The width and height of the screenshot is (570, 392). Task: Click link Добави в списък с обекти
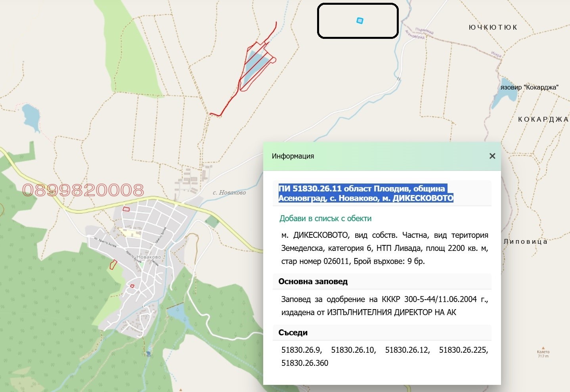click(326, 218)
